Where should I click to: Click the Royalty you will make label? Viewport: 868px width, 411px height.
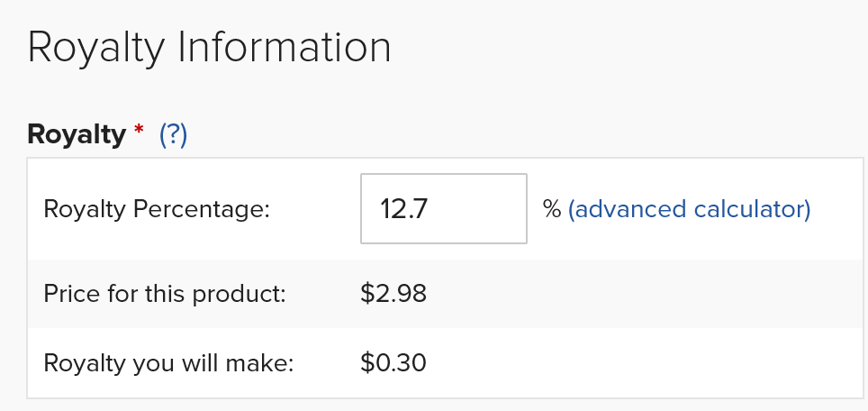pos(168,363)
